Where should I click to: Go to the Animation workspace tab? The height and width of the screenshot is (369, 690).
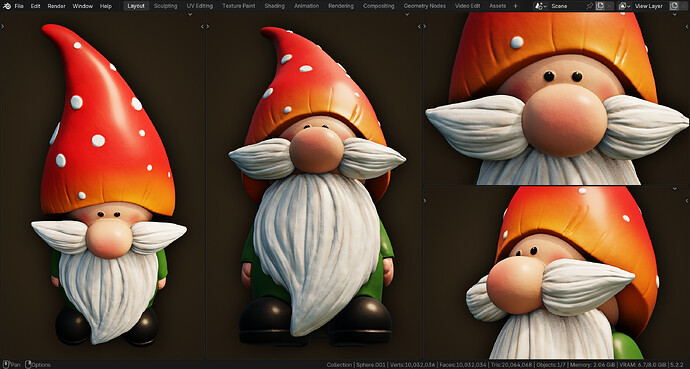click(x=307, y=6)
